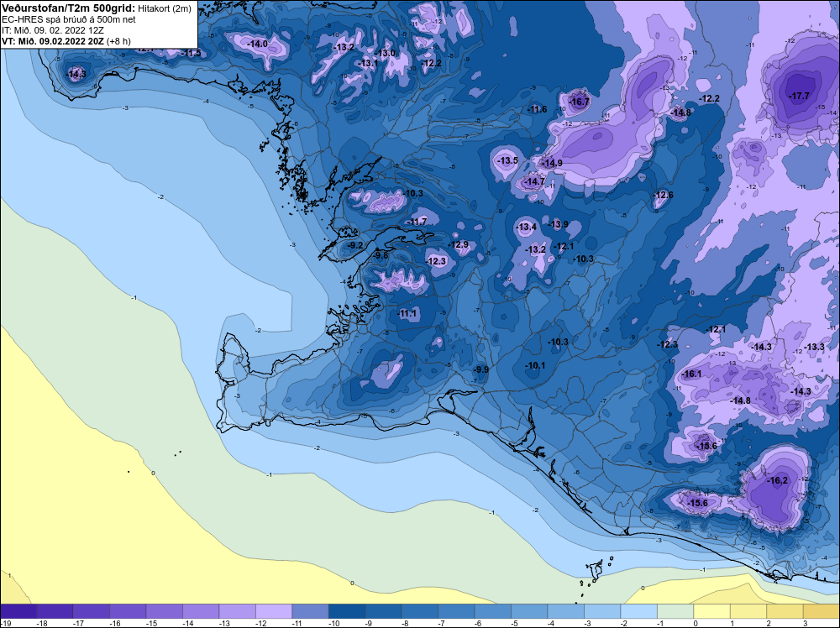The height and width of the screenshot is (628, 840).
Task: Click the -13.9 temperature label
Action: click(559, 224)
